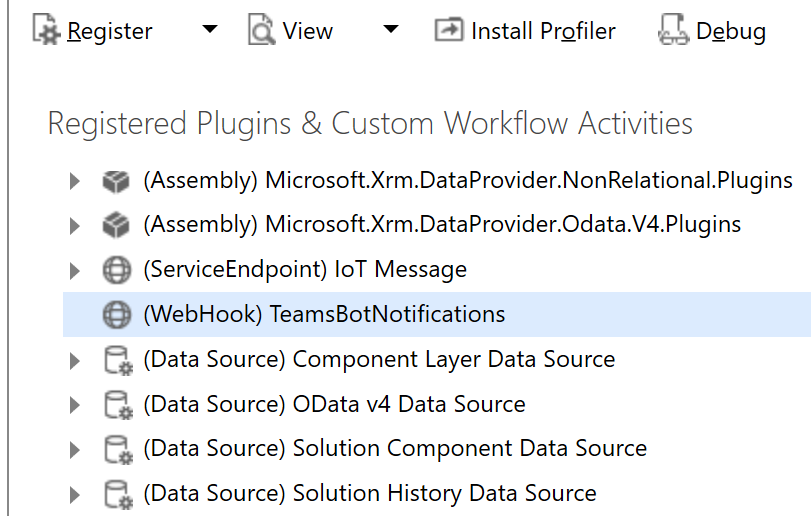Click the TeamsBotNotifications webhook globe icon
The image size is (811, 516).
click(x=117, y=315)
